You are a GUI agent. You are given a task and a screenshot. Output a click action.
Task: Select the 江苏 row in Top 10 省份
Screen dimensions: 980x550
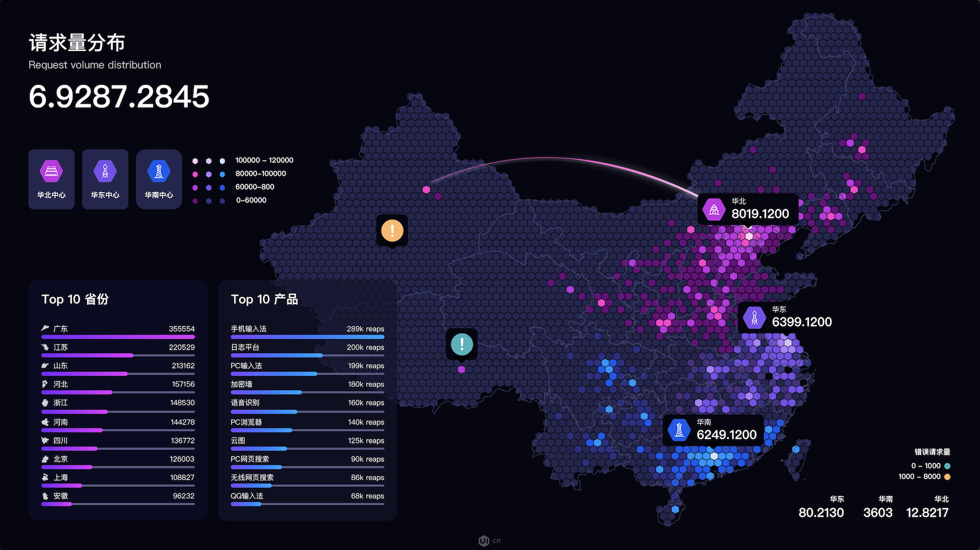(118, 347)
